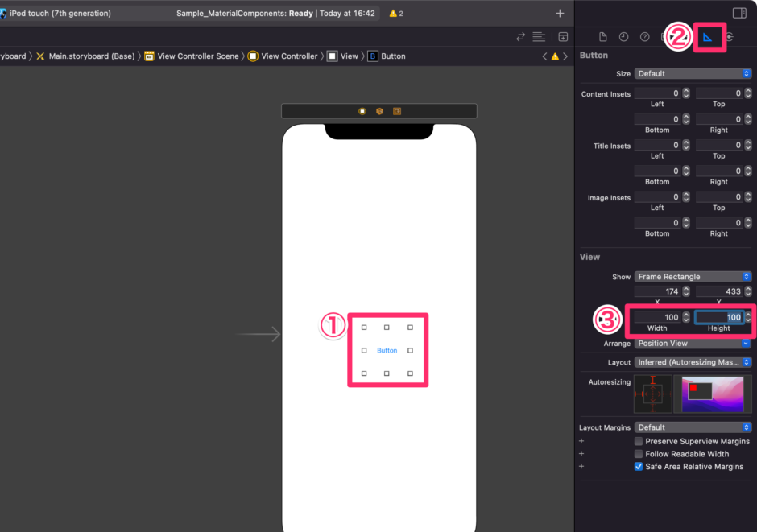The width and height of the screenshot is (757, 532).
Task: Open the Quick Help inspector
Action: tap(643, 36)
